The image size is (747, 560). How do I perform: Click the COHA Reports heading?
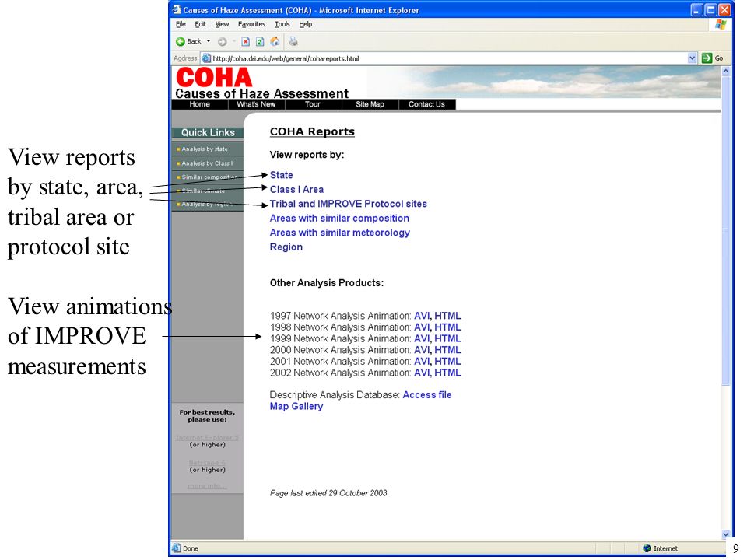pos(312,131)
